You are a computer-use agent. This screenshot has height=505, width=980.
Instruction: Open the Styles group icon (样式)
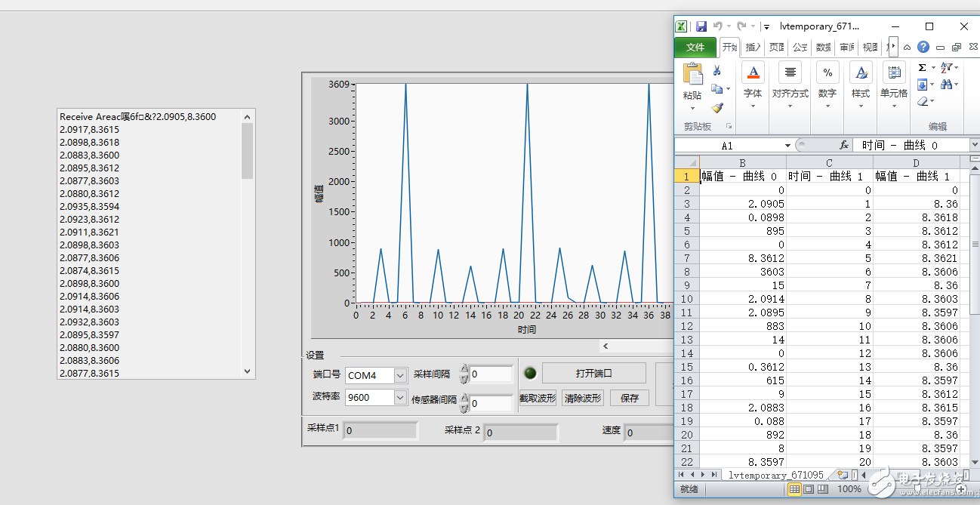point(861,72)
